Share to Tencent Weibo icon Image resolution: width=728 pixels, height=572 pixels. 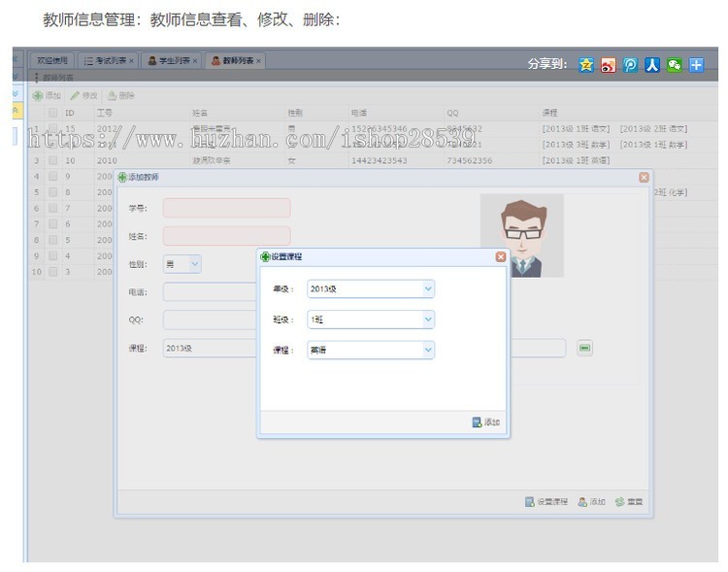click(x=630, y=65)
